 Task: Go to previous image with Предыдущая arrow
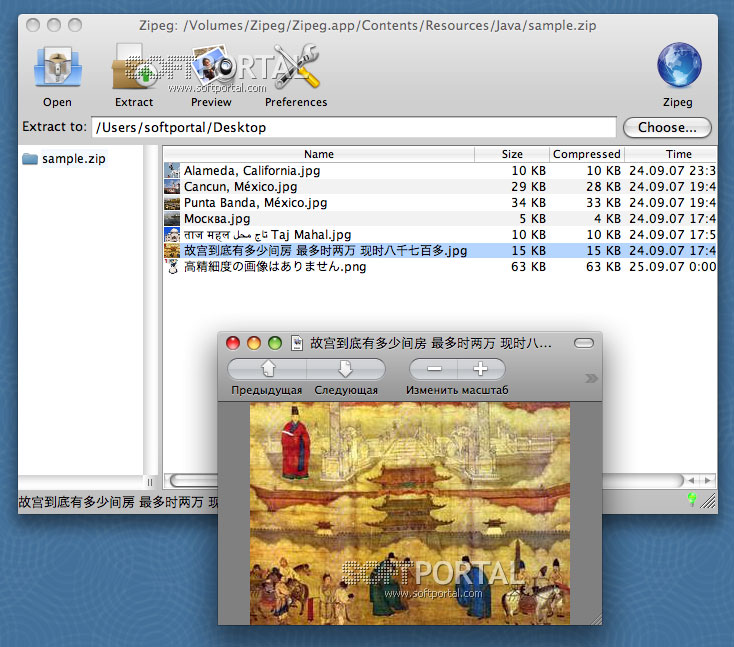pos(267,369)
